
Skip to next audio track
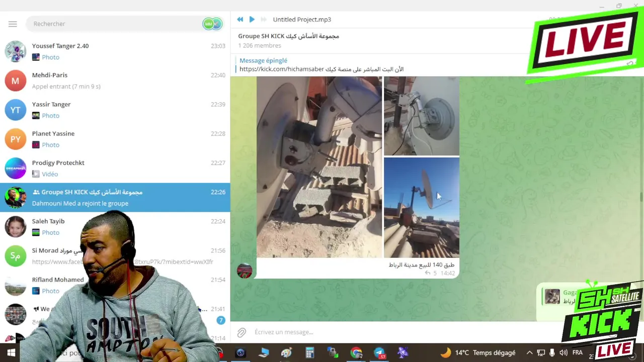coord(263,19)
